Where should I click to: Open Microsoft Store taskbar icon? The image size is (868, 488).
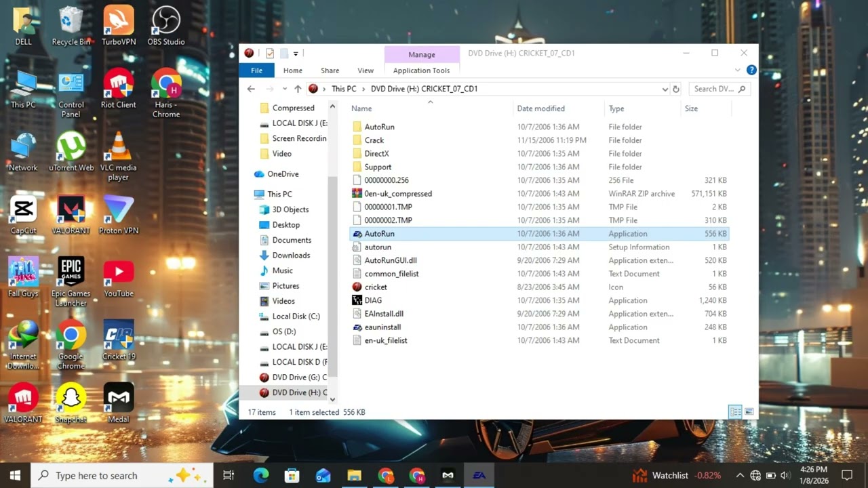pyautogui.click(x=292, y=475)
